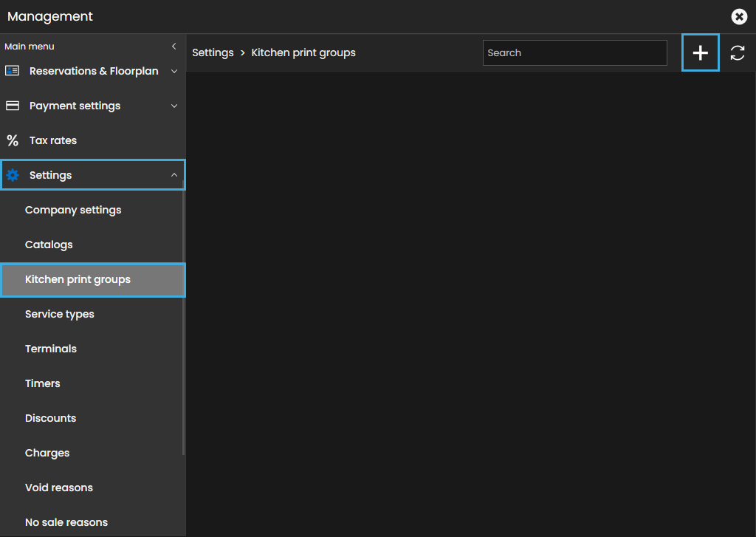
Task: Click the plus icon to add print group
Action: pos(700,53)
